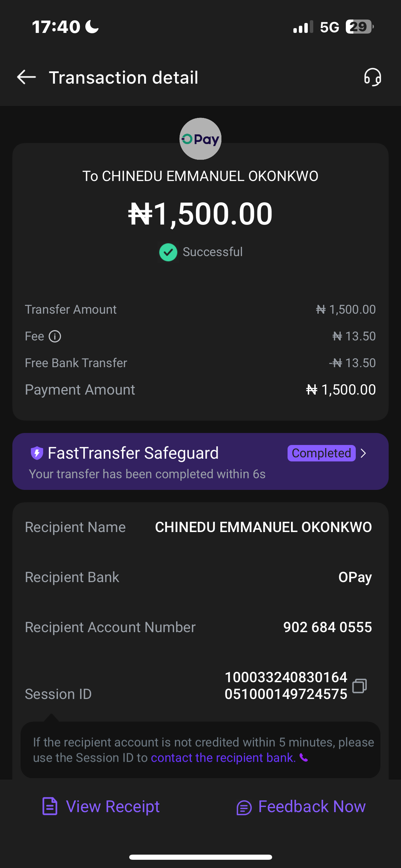Image resolution: width=401 pixels, height=868 pixels.
Task: Tap the FastTransfer Safeguard banner title
Action: point(133,453)
